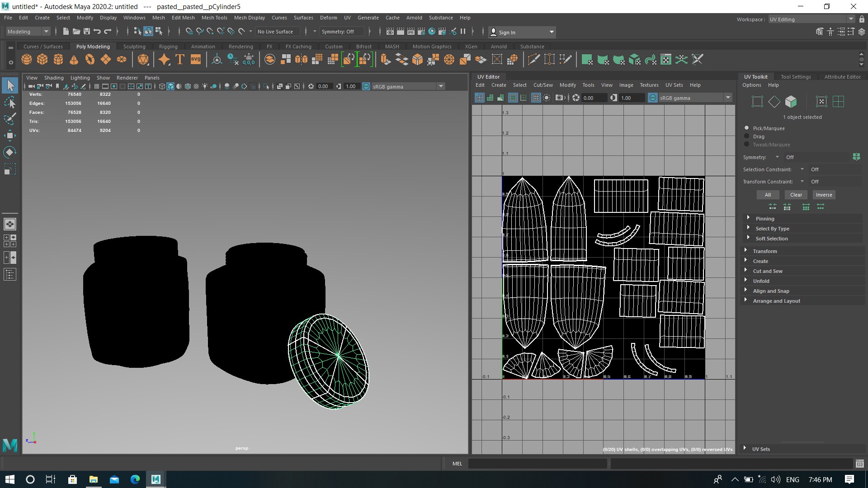Image resolution: width=868 pixels, height=488 pixels.
Task: Click the UV Editor snapshot camera icon
Action: click(x=560, y=98)
